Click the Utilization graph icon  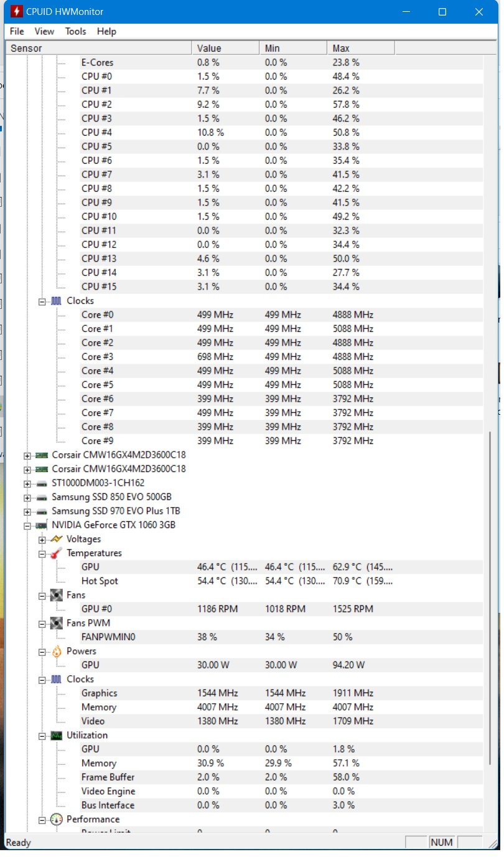[56, 736]
